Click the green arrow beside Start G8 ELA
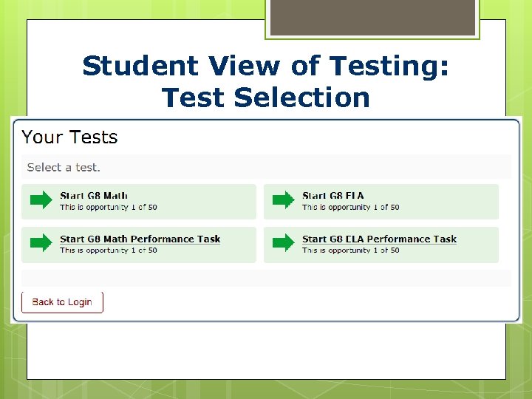 tap(284, 200)
